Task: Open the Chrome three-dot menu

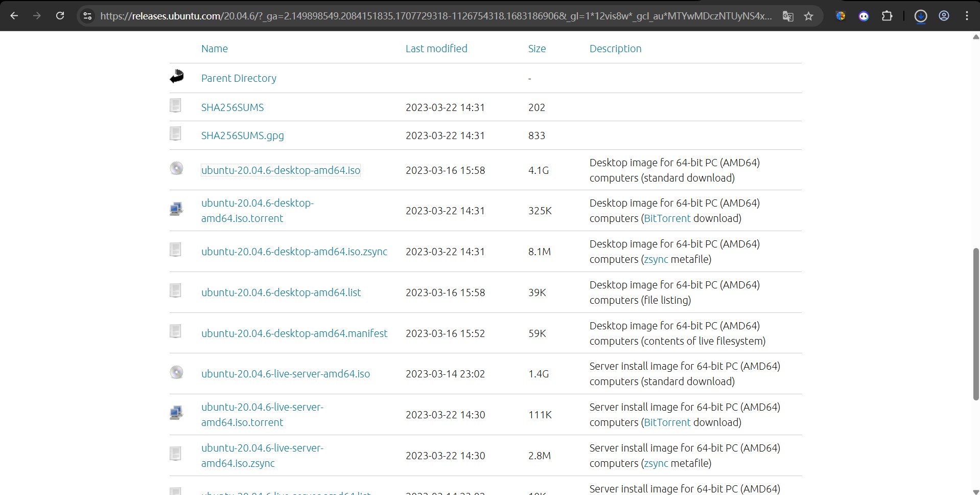Action: [x=967, y=16]
